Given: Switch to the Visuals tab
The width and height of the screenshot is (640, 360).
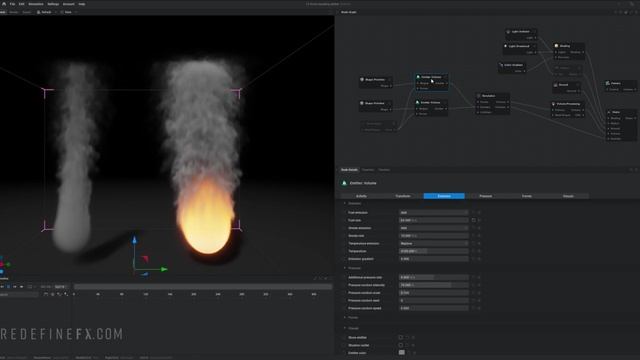Looking at the screenshot, I should coord(568,196).
